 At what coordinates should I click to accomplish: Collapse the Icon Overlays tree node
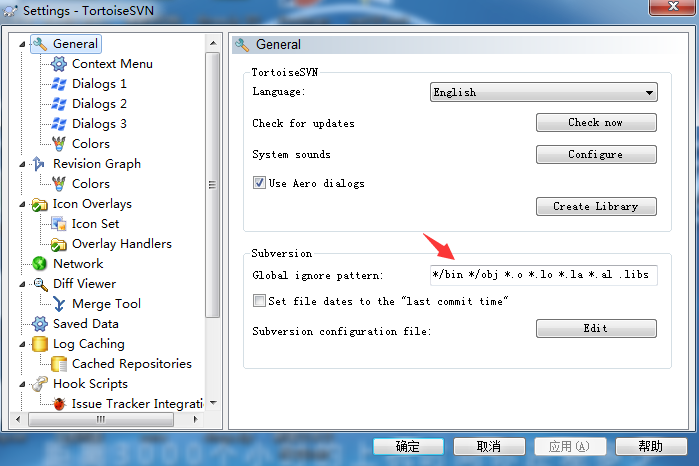click(x=22, y=204)
